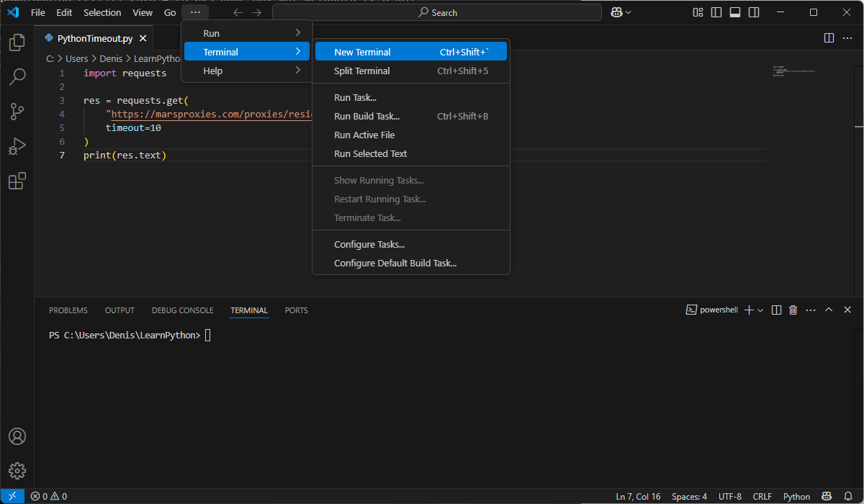Open the remote window indicator
Screen dimensions: 864x504
12,496
